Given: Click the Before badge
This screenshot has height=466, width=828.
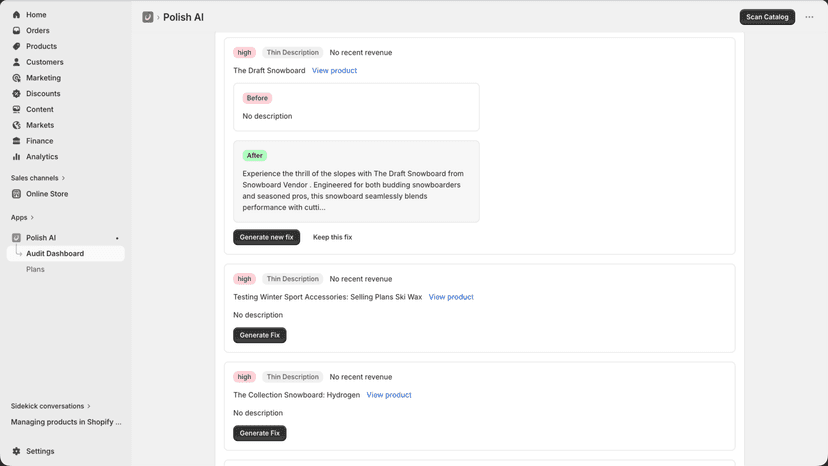Looking at the screenshot, I should [x=257, y=98].
